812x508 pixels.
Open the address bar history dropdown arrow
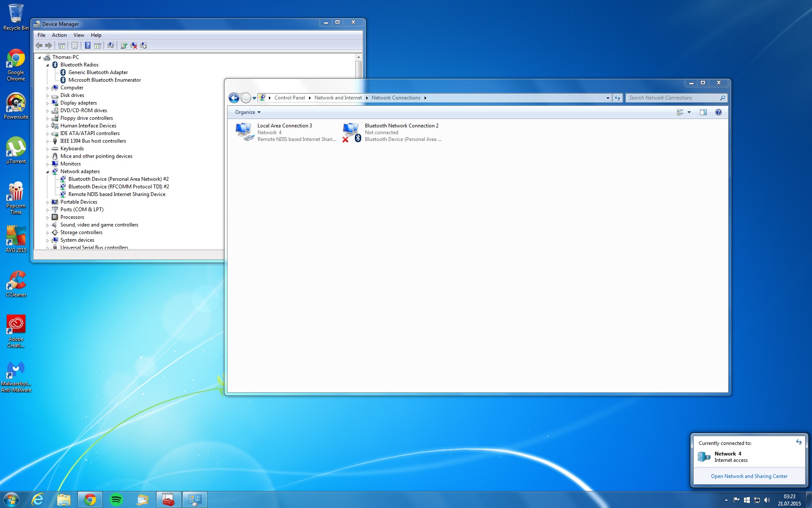[608, 98]
